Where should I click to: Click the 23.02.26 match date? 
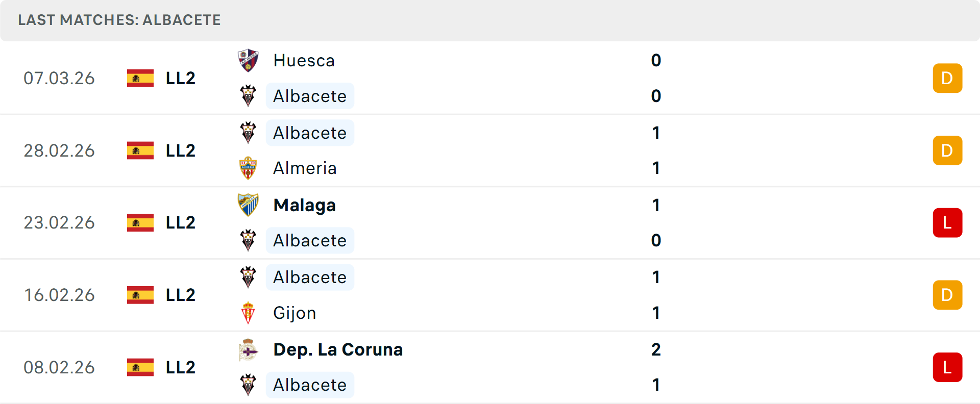coord(59,223)
